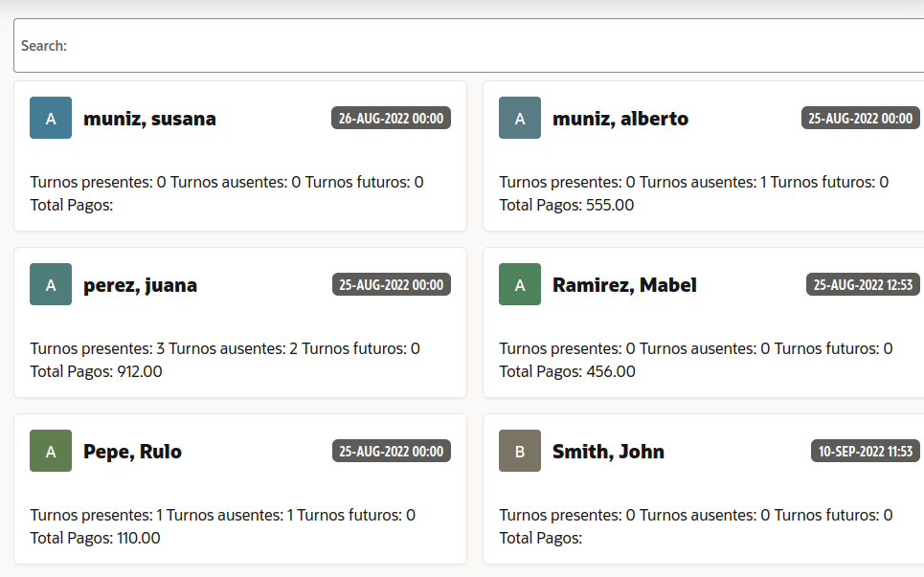This screenshot has width=924, height=577.
Task: Click avatar icon for muniz, susana
Action: point(51,119)
